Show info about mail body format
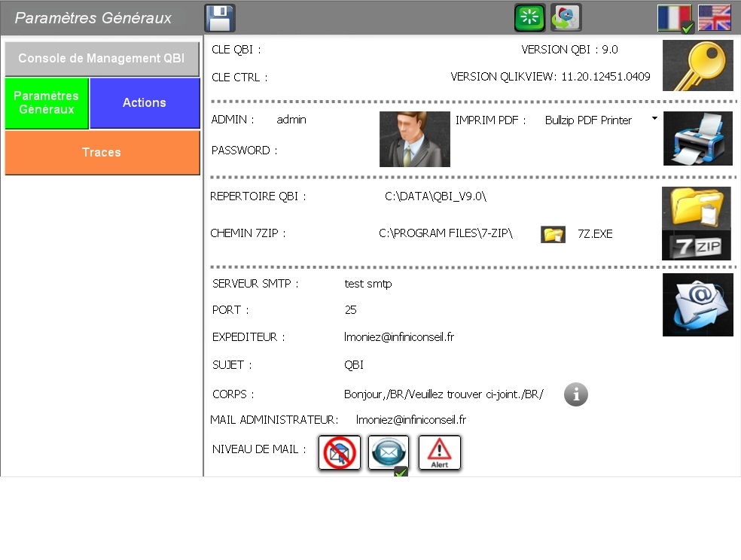The height and width of the screenshot is (560, 741). pos(575,394)
